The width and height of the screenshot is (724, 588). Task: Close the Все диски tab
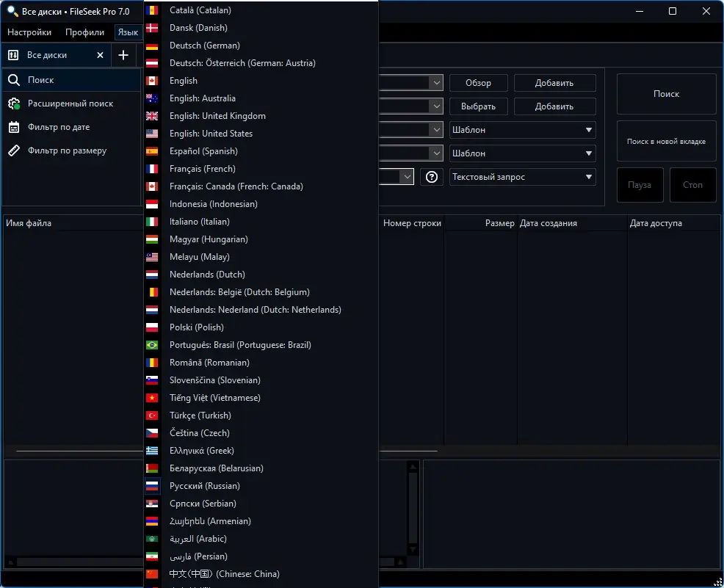click(x=100, y=55)
